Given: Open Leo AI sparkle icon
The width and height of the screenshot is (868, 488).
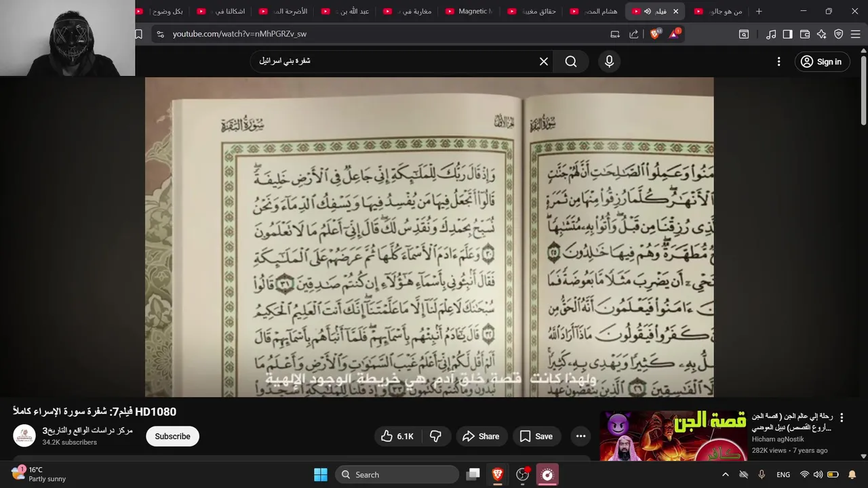Looking at the screenshot, I should point(822,34).
